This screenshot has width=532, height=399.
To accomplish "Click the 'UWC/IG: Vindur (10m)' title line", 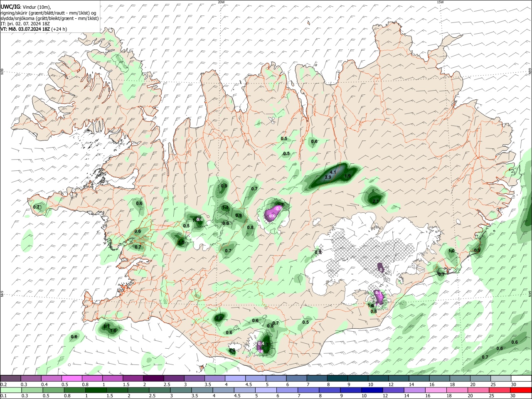I will coord(26,7).
